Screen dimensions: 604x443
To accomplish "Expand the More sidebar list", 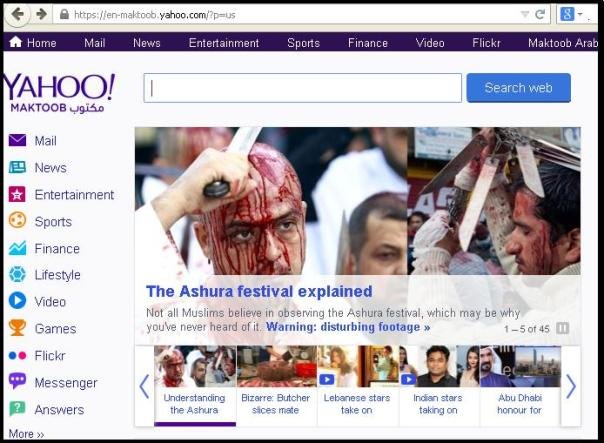I will pyautogui.click(x=26, y=434).
